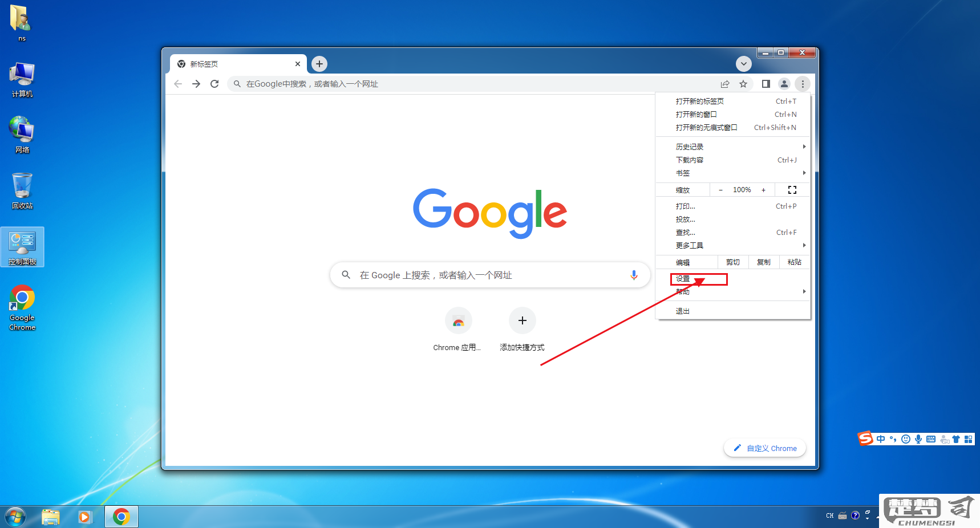980x528 pixels.
Task: Decrease zoom with the minus button
Action: (720, 190)
